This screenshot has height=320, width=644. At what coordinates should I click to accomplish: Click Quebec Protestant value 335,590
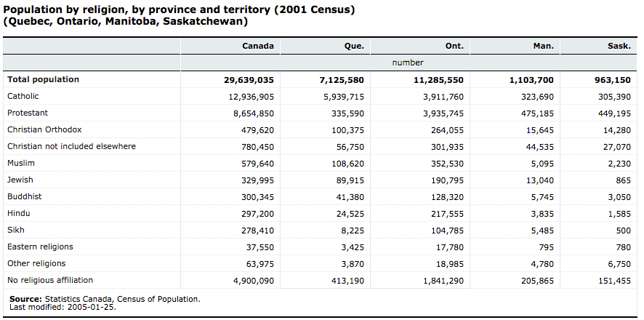pos(347,113)
